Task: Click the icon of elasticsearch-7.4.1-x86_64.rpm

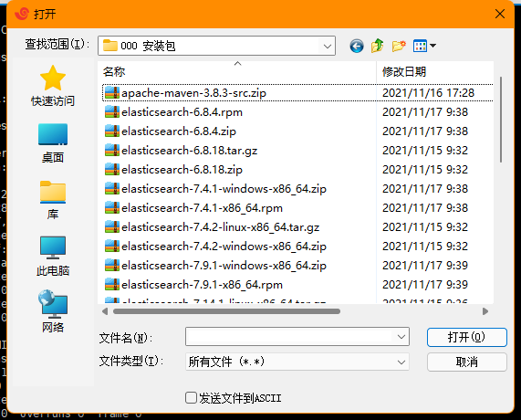Action: click(112, 208)
